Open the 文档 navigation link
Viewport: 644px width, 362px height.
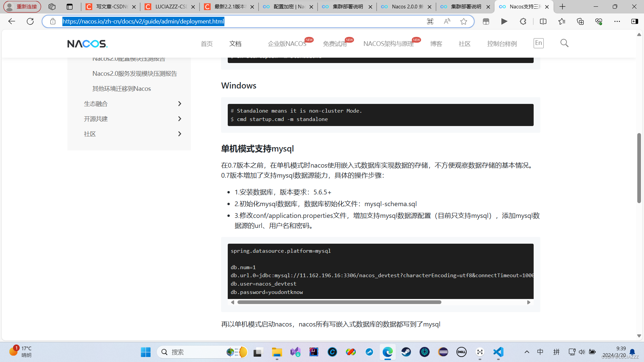[x=235, y=44]
